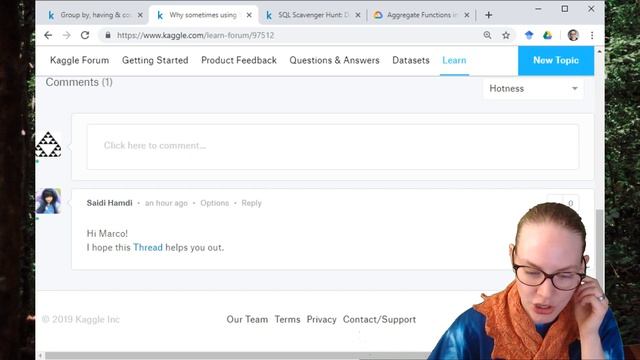Open Saidi Hamdi's profile name link

(x=109, y=203)
